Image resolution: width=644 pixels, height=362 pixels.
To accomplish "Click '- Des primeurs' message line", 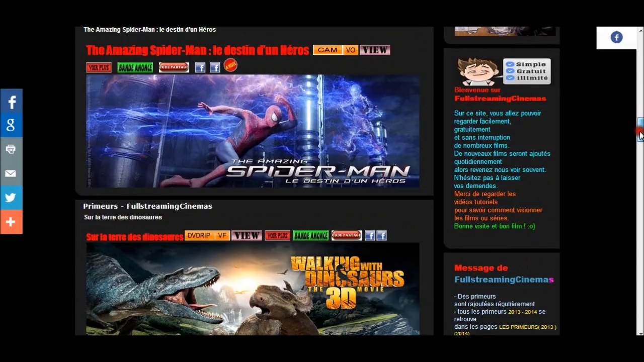I will (x=475, y=296).
